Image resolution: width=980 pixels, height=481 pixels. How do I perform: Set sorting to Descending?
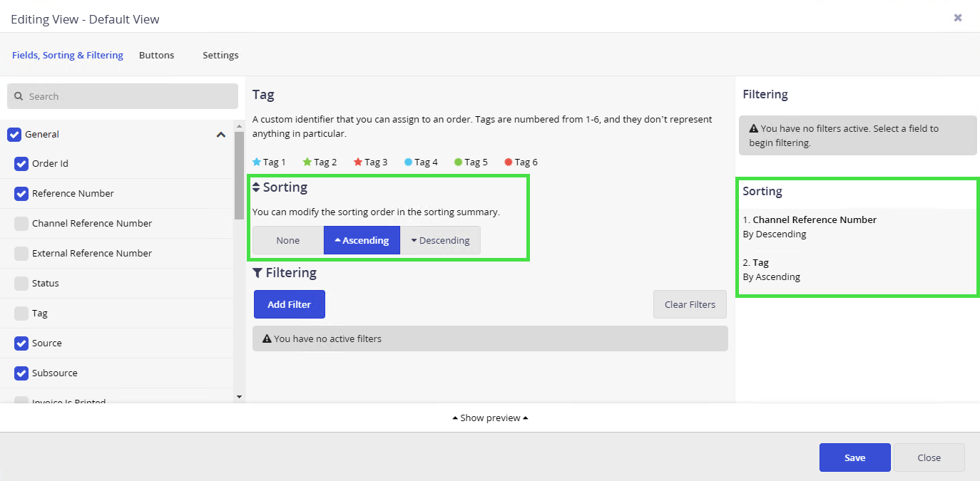(x=440, y=240)
